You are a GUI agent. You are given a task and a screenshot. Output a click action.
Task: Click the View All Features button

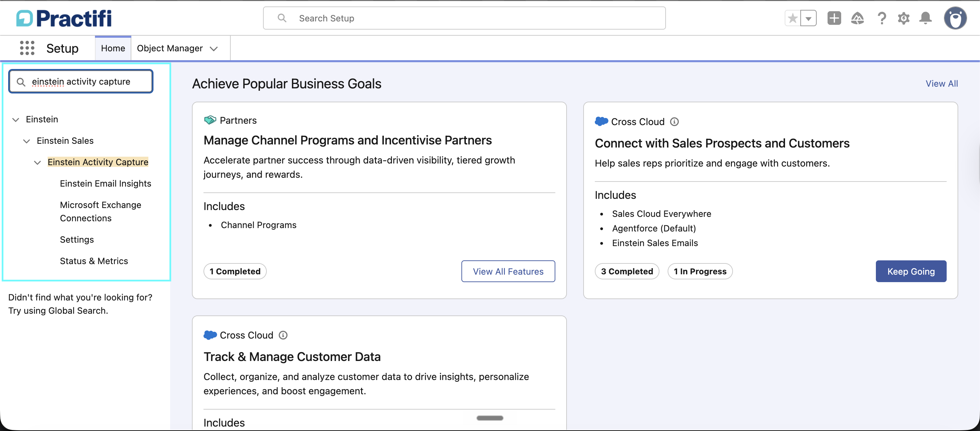pos(508,271)
